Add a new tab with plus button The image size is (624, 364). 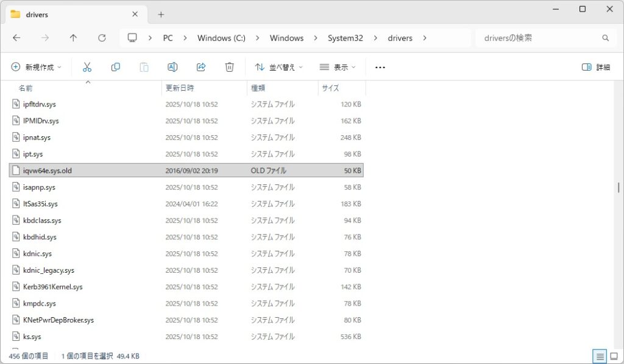161,14
